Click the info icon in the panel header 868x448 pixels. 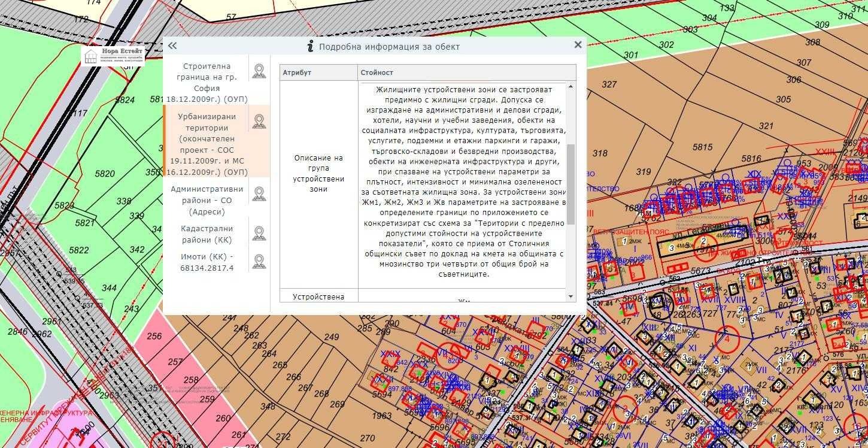coord(309,46)
